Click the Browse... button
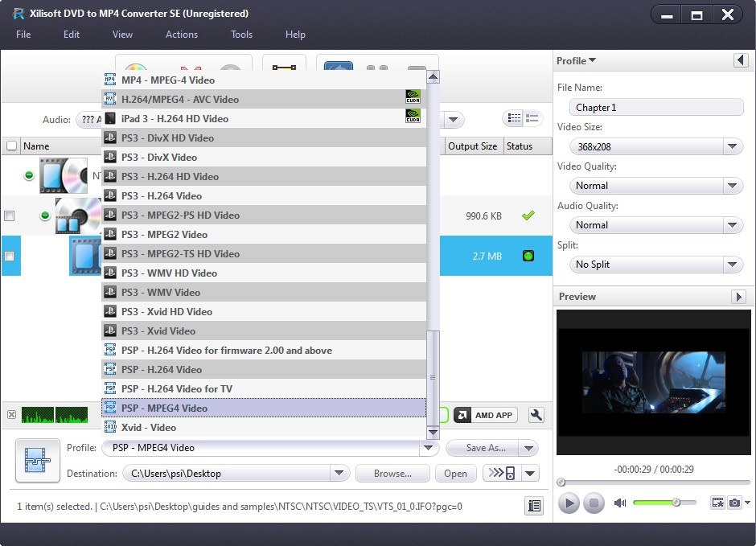The width and height of the screenshot is (756, 546). point(392,474)
